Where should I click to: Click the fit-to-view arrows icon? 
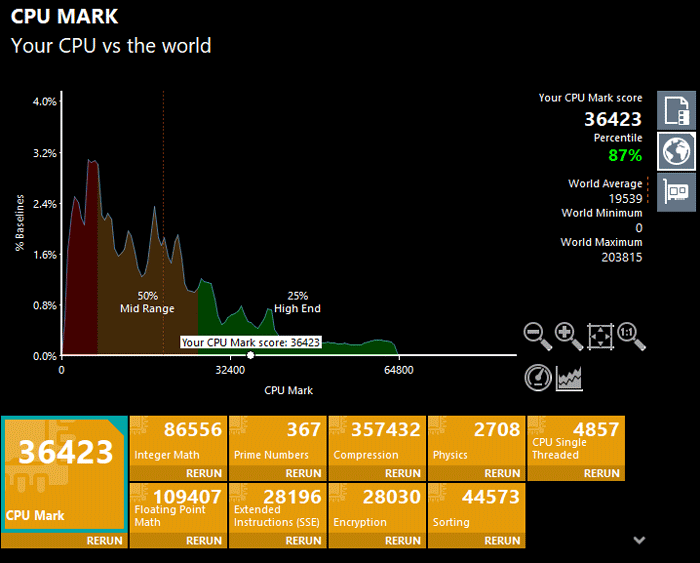600,337
